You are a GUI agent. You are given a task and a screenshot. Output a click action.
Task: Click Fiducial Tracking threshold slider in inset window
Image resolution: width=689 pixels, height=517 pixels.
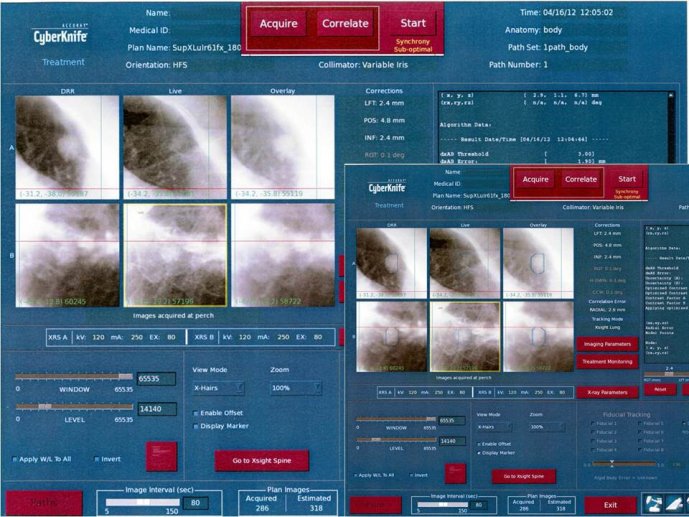[624, 463]
